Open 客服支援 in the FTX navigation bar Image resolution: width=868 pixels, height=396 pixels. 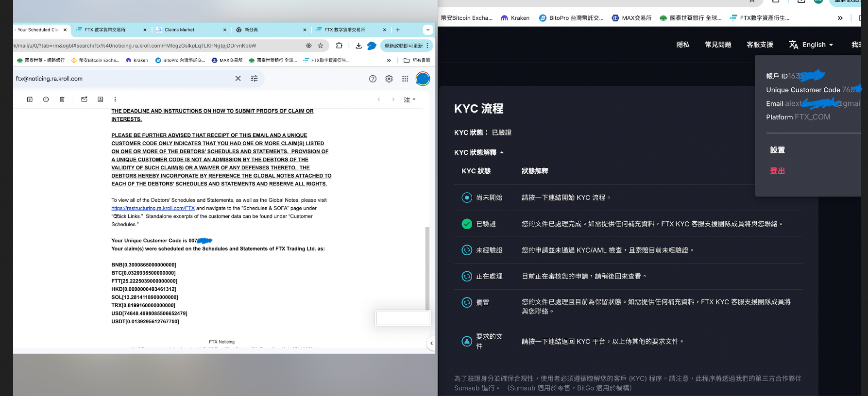point(760,45)
